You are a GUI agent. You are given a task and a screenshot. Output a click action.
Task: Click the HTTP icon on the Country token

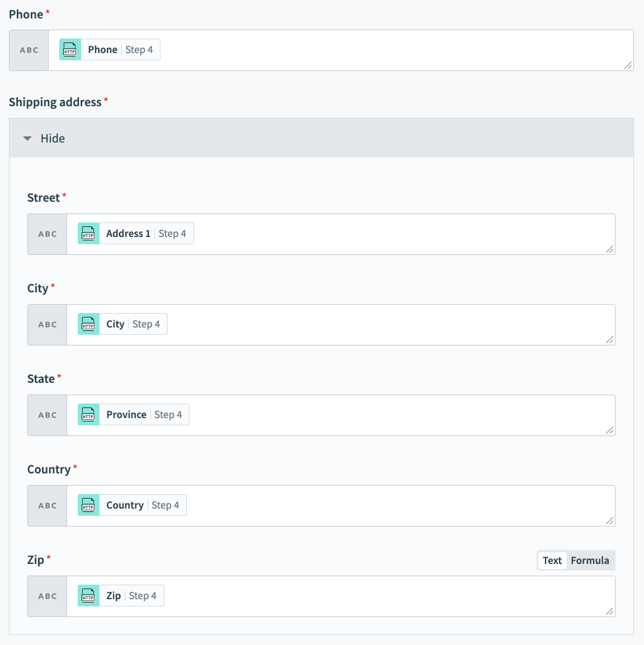coord(88,505)
